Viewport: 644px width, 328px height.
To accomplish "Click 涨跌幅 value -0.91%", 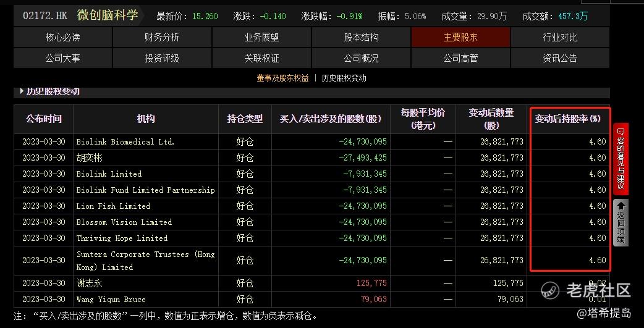I will point(349,17).
